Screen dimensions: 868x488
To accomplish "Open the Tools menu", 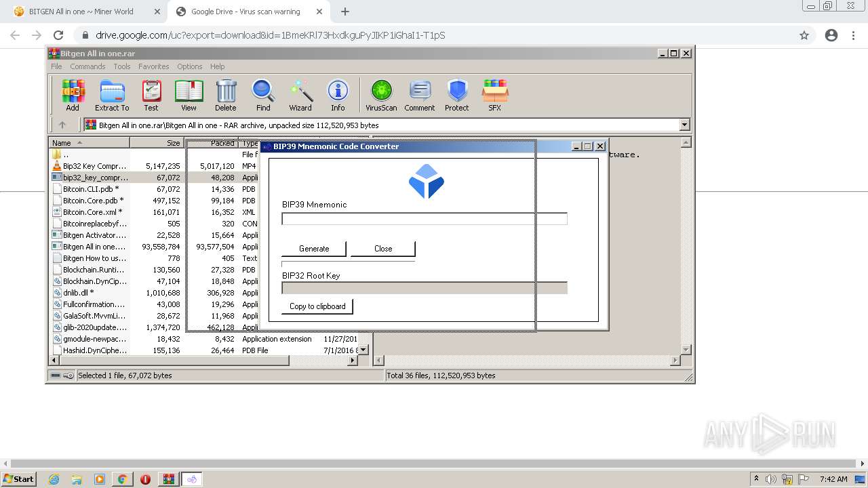I will pyautogui.click(x=122, y=66).
